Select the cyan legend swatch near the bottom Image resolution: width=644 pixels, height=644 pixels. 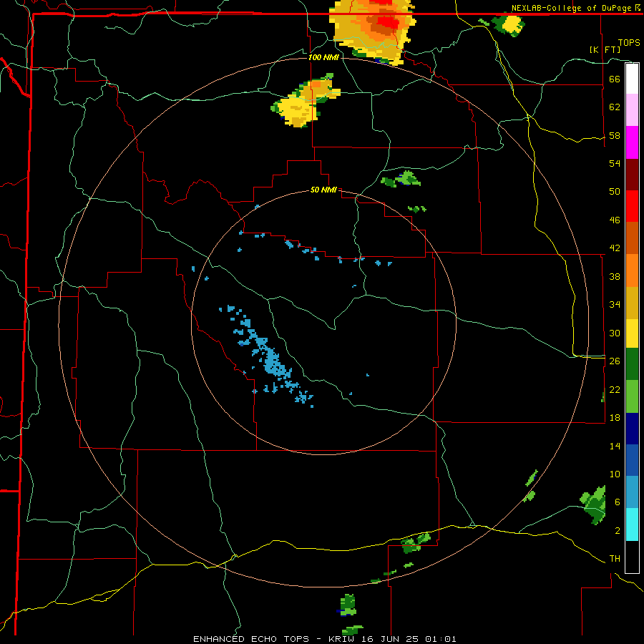tap(632, 525)
